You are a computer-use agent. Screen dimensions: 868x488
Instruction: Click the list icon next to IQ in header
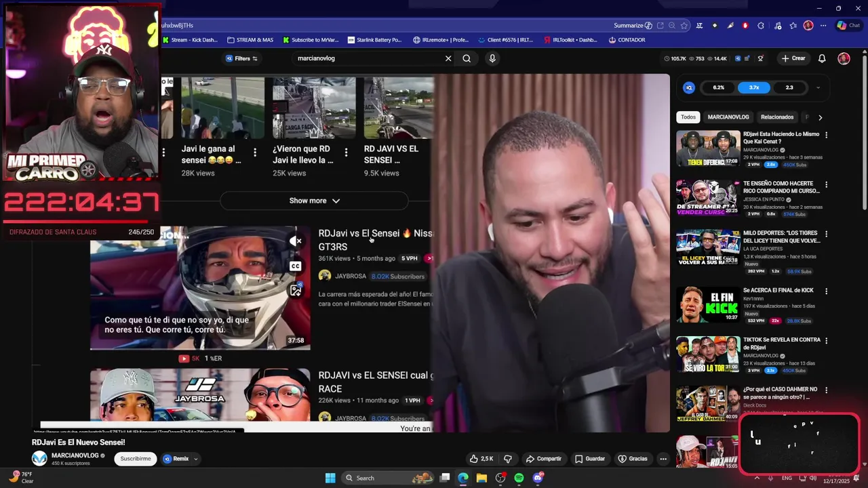pos(749,58)
